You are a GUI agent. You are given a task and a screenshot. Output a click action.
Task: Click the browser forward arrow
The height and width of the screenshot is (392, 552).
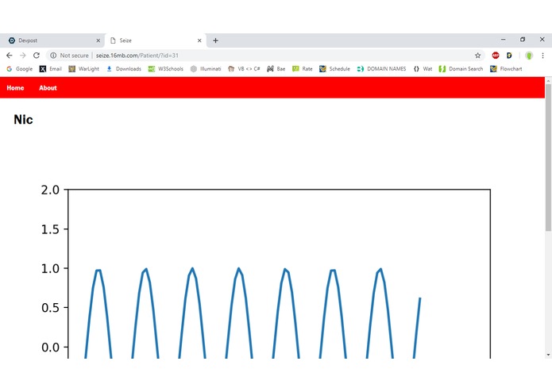click(23, 56)
